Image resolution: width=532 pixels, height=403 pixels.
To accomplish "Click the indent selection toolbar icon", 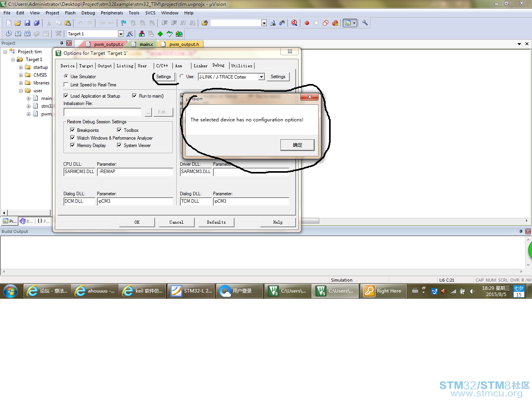I will pos(164,23).
